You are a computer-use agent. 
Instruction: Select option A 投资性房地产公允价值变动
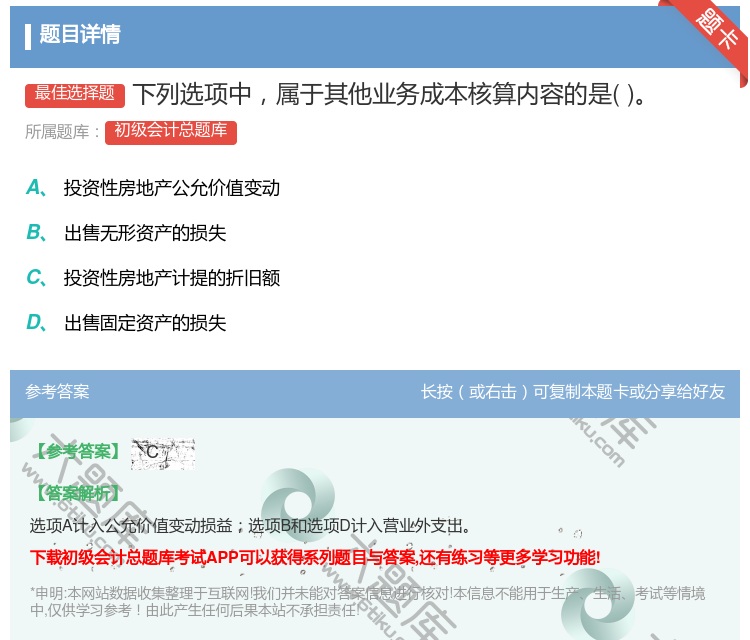[x=153, y=188]
